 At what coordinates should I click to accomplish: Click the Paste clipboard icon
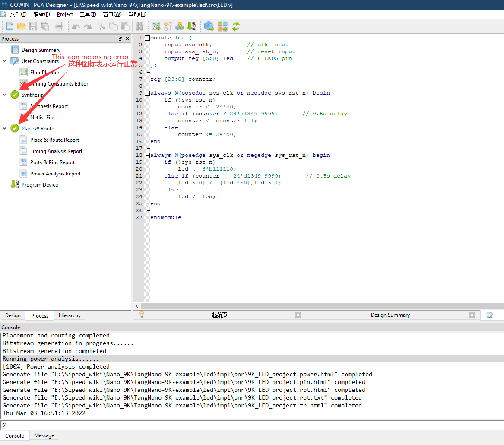125,26
